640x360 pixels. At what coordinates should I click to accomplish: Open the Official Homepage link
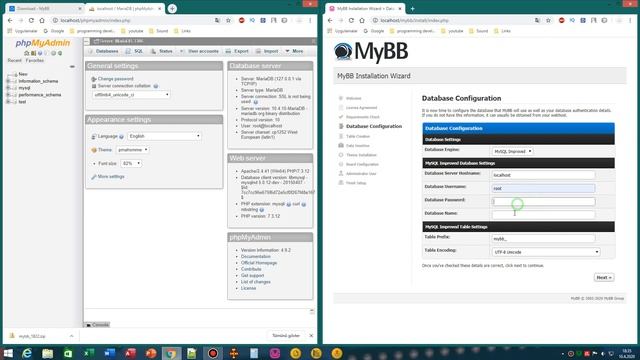(259, 263)
